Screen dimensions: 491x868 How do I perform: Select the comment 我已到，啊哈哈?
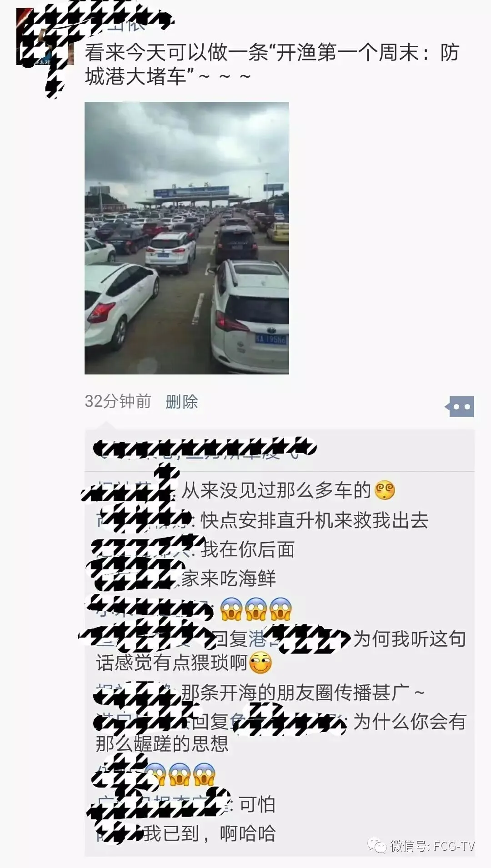point(210,833)
